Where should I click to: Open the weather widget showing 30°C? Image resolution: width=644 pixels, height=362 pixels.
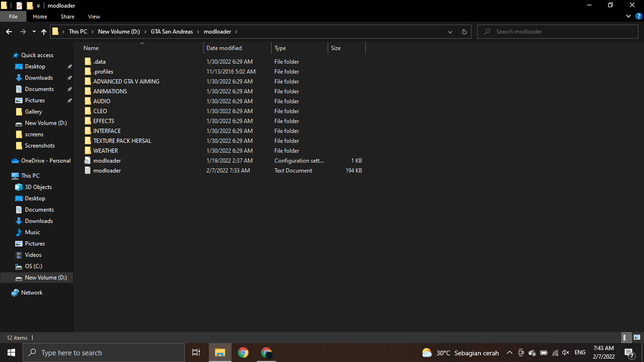click(460, 352)
